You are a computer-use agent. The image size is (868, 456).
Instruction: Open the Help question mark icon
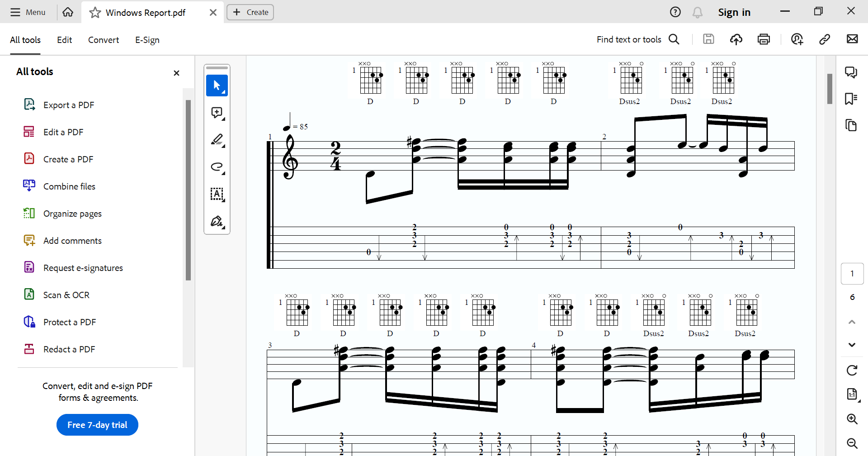point(675,12)
